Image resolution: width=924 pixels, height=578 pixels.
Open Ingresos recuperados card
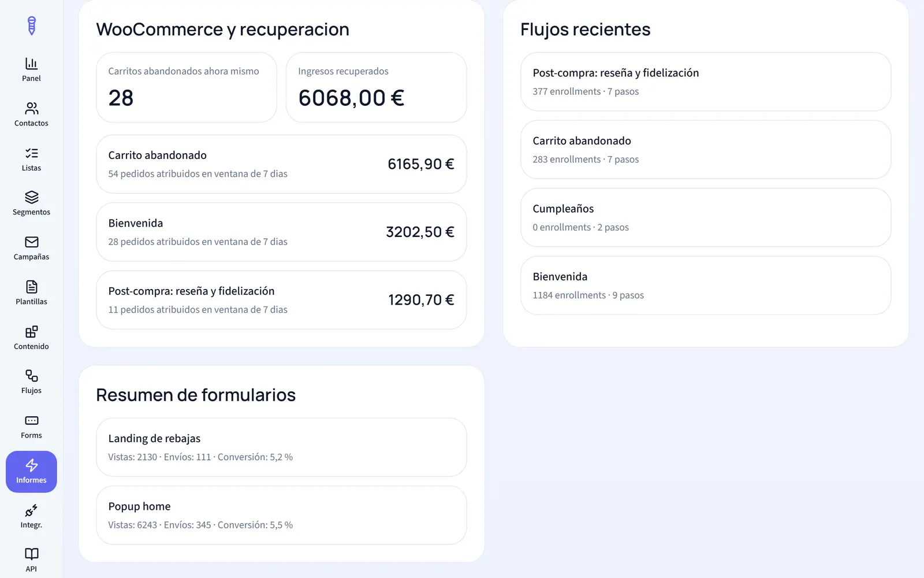point(376,87)
